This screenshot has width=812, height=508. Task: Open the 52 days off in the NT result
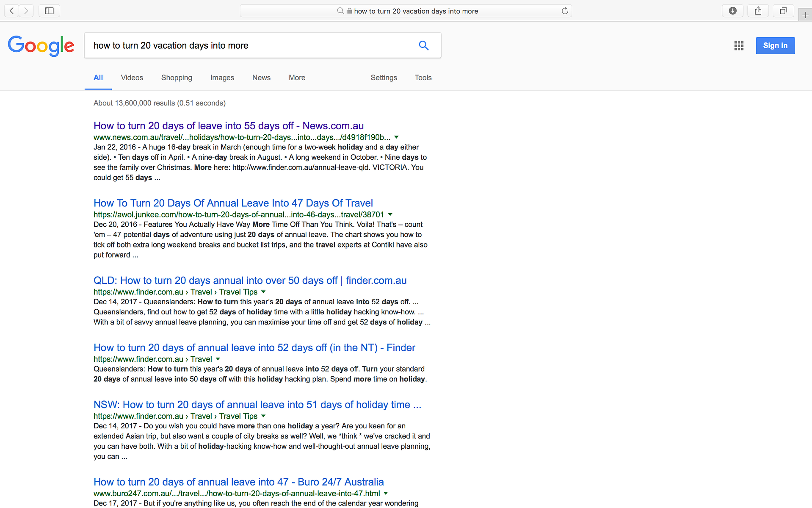(x=254, y=348)
